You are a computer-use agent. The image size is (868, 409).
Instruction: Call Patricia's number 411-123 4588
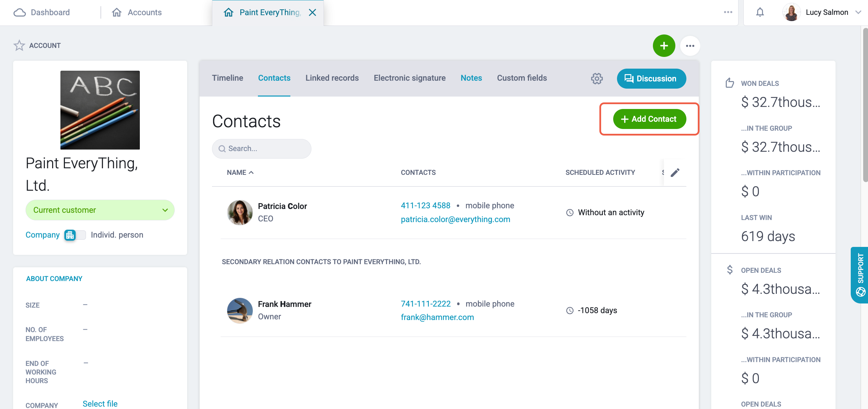[425, 206]
